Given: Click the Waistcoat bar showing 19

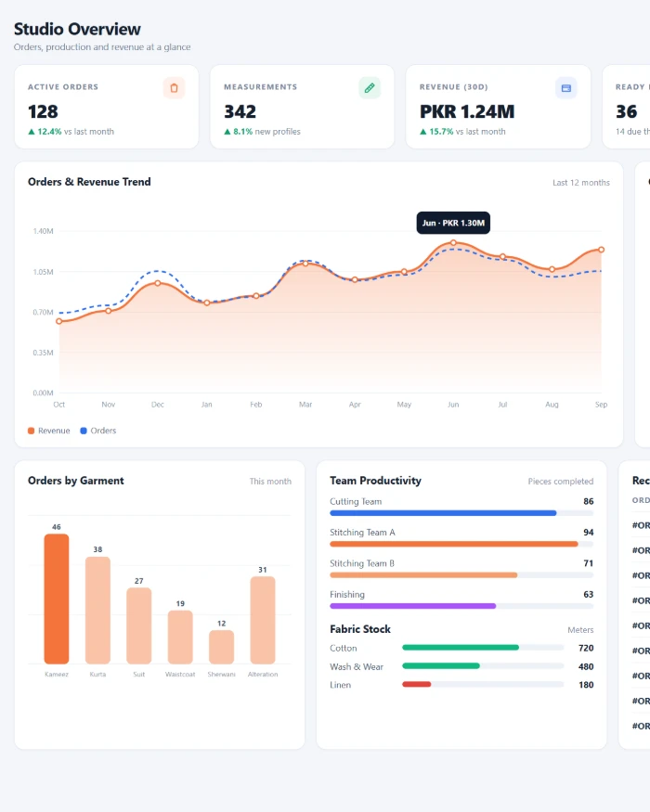Looking at the screenshot, I should pos(180,637).
